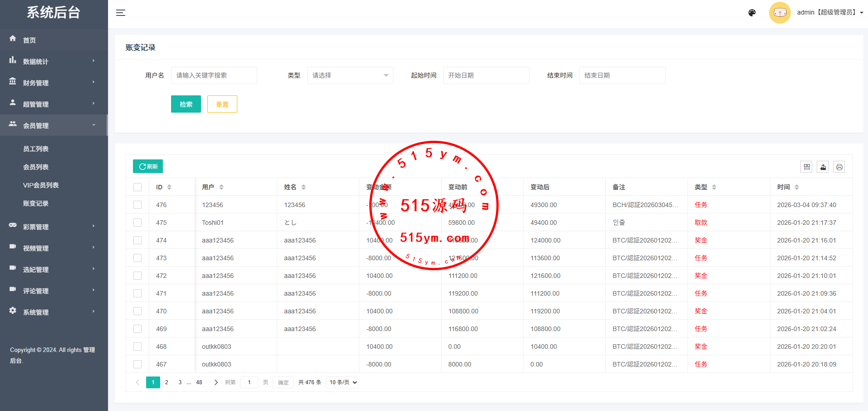This screenshot has height=411, width=868.
Task: Sort table by ID column arrows
Action: [x=169, y=187]
